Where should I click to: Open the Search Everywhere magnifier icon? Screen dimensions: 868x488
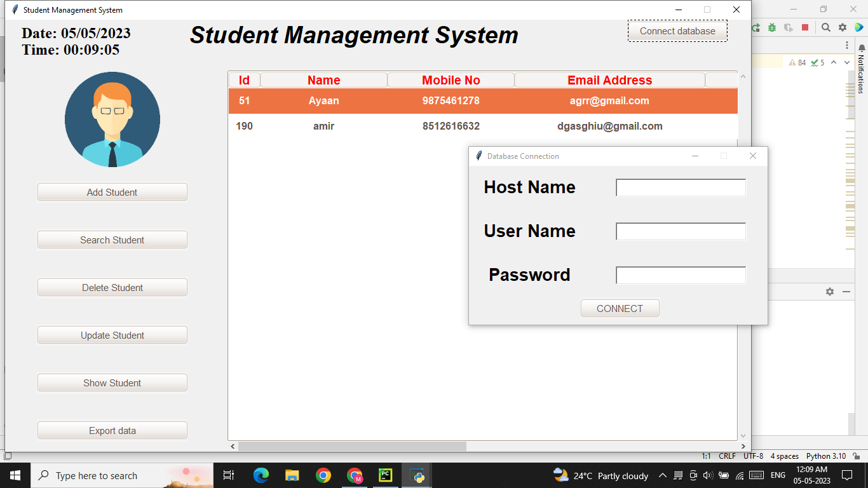[x=826, y=28]
